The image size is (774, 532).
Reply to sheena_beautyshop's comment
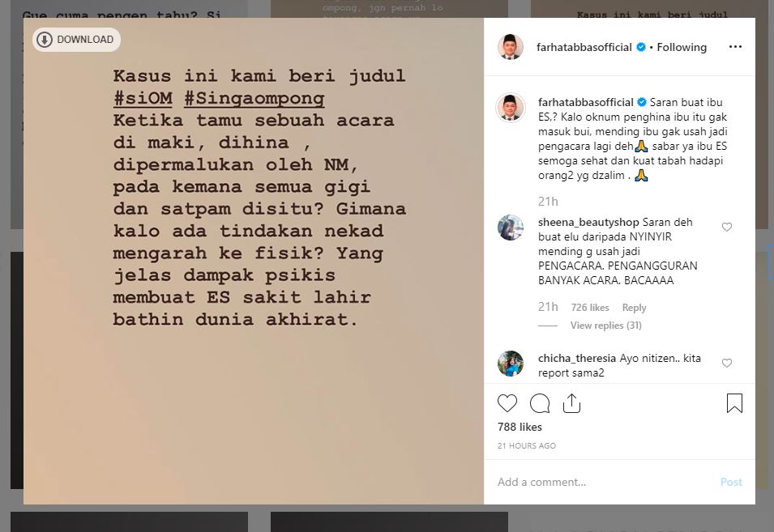pos(634,308)
